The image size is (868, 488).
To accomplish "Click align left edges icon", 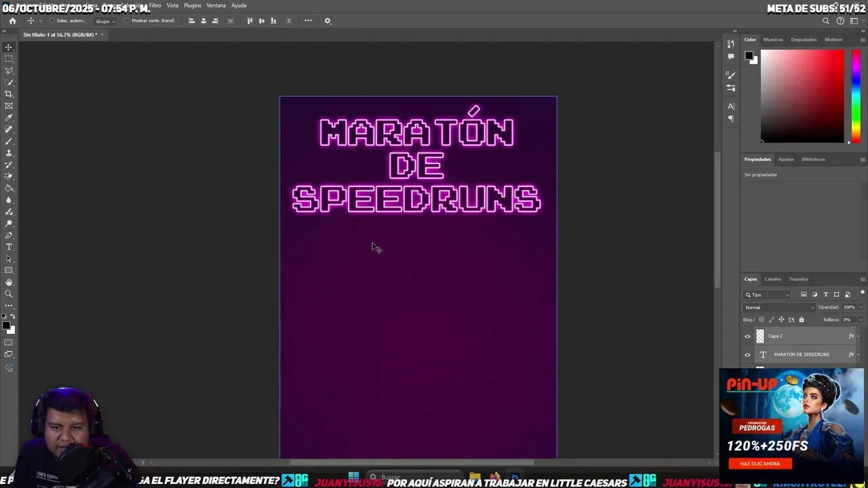I will 191,21.
